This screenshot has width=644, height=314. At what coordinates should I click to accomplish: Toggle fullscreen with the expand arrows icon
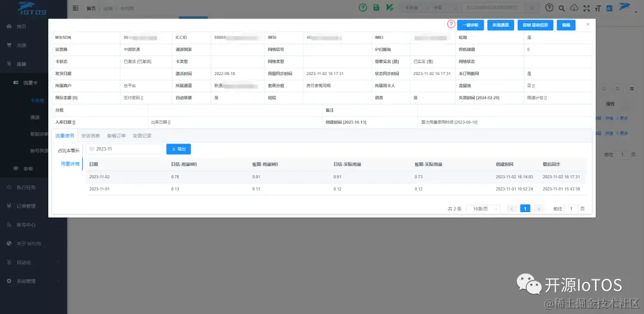(x=587, y=8)
